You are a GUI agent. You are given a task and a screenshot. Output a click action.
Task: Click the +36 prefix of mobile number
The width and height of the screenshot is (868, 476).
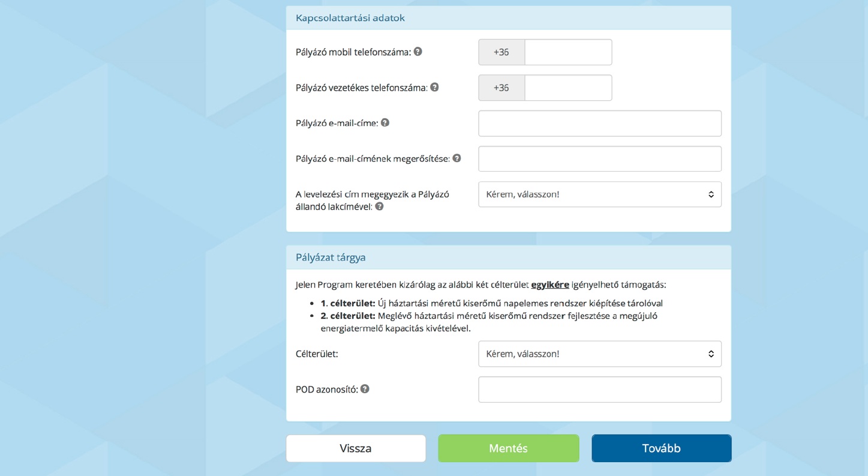pos(501,52)
